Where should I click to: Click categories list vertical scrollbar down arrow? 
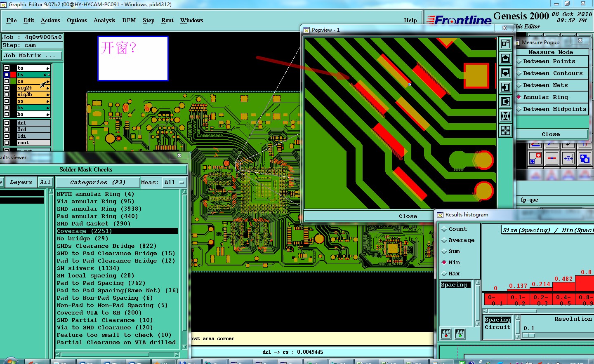tap(184, 347)
